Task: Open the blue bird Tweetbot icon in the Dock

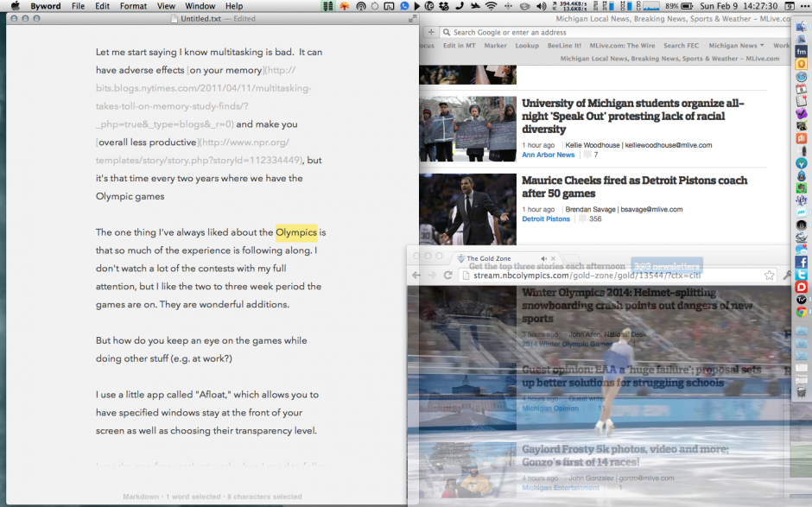Action: tap(802, 175)
